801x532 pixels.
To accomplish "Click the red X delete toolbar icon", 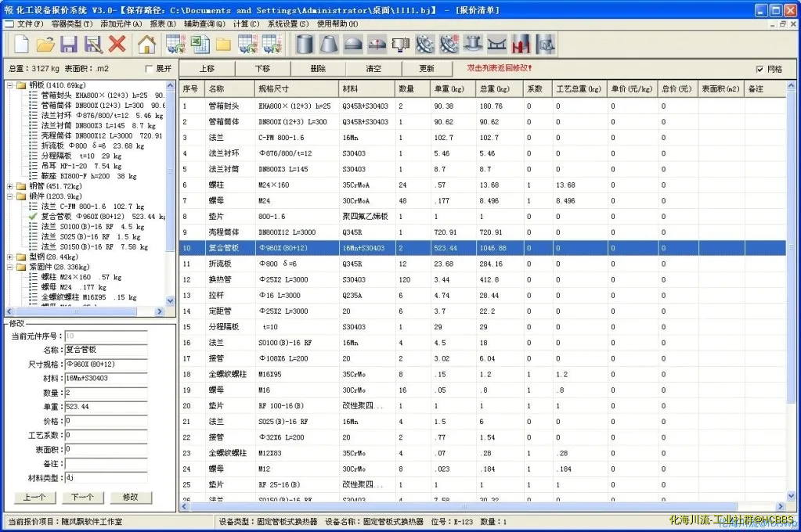I will 117,45.
